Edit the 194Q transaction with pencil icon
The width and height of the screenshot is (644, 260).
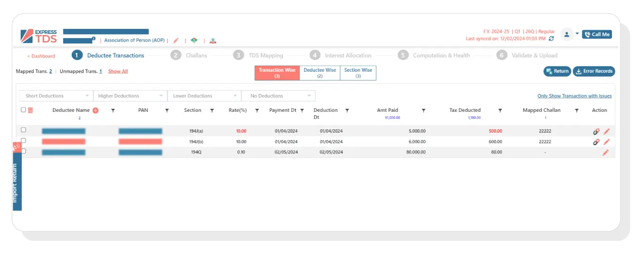point(606,152)
